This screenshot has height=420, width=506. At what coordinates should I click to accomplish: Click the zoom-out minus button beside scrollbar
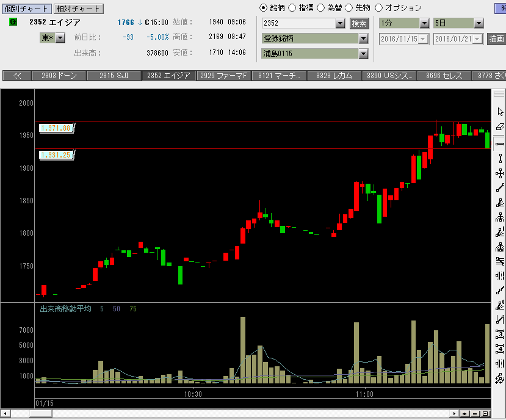click(475, 413)
